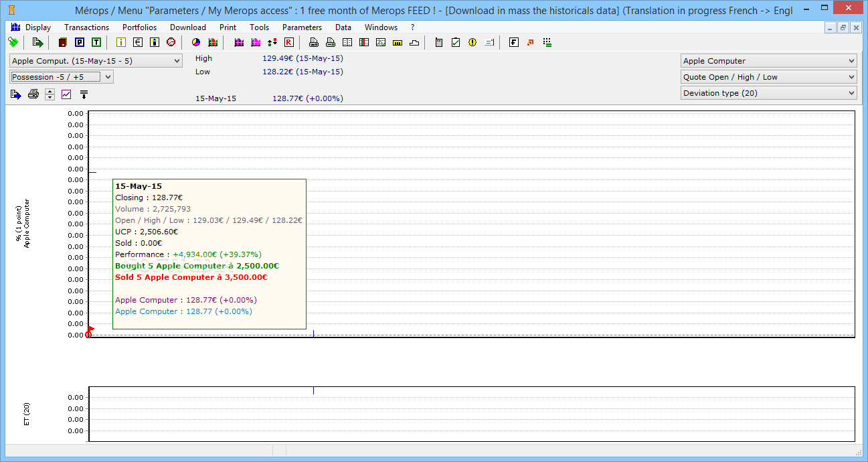This screenshot has width=868, height=462.
Task: Click the first printer icon in main toolbar
Action: point(313,42)
